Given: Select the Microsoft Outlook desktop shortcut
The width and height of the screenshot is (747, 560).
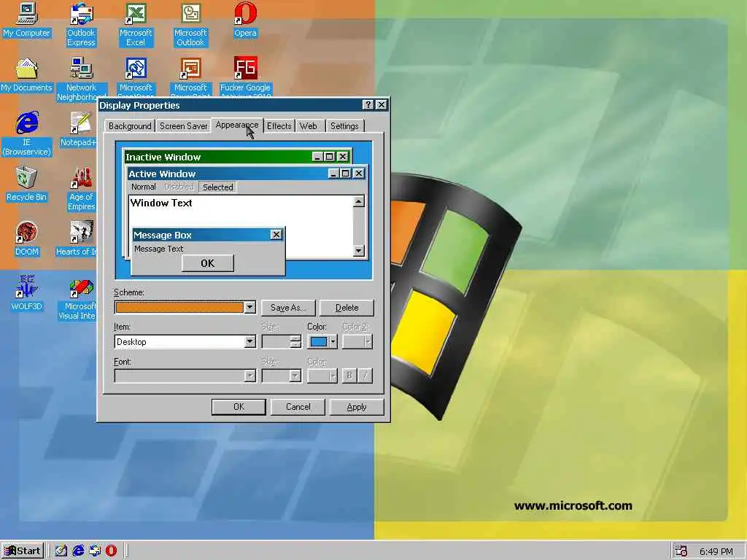Looking at the screenshot, I should pos(190,24).
